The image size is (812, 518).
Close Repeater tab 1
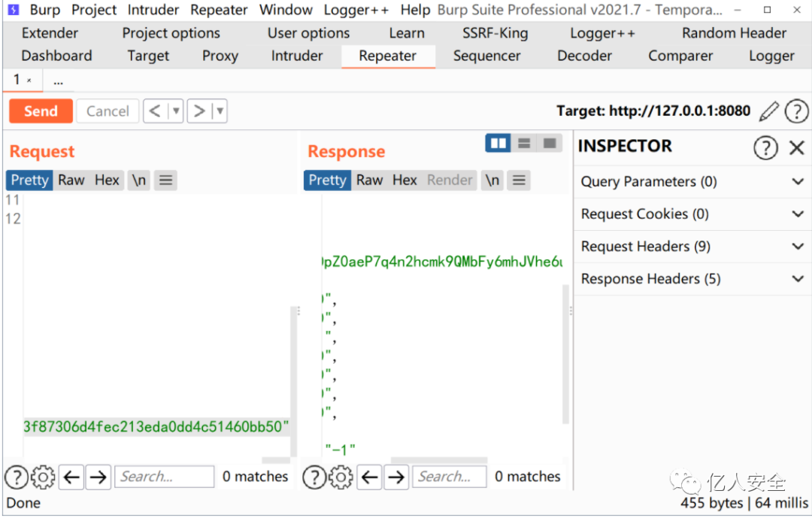[x=29, y=80]
